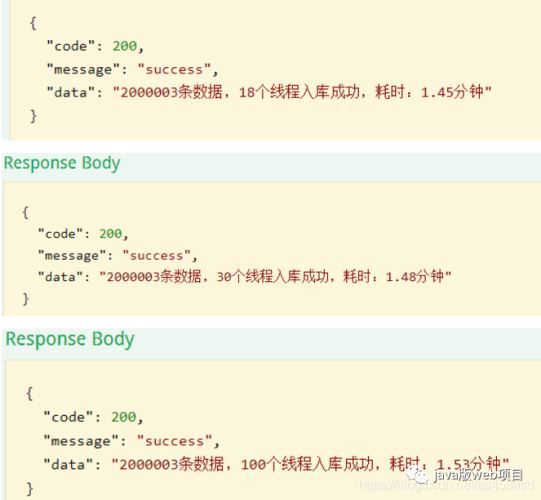Select the 30个线程 data string

[x=275, y=277]
